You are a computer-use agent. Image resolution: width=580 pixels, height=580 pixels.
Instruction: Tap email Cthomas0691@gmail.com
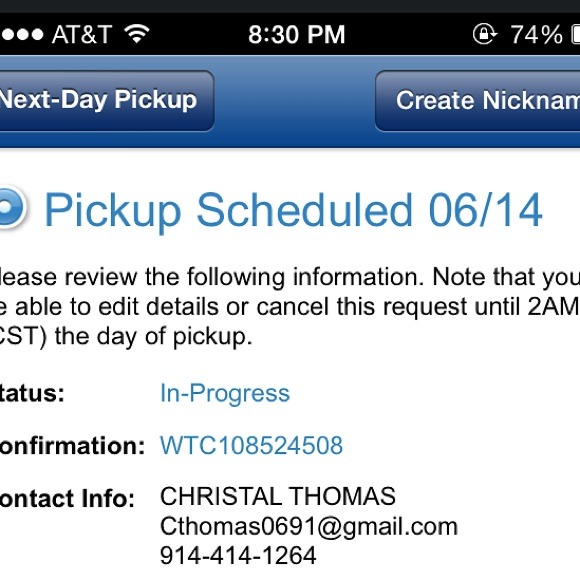[x=309, y=527]
